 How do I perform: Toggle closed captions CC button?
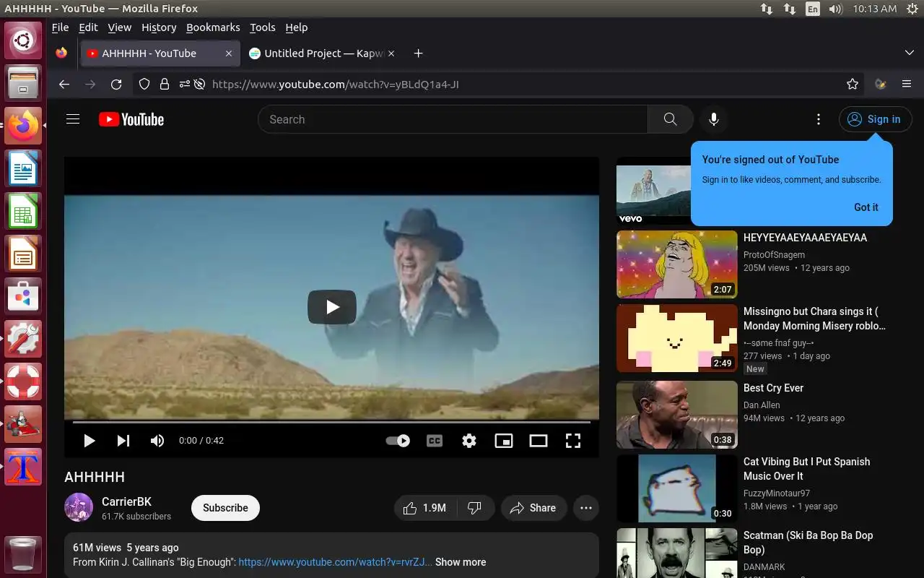(x=435, y=440)
